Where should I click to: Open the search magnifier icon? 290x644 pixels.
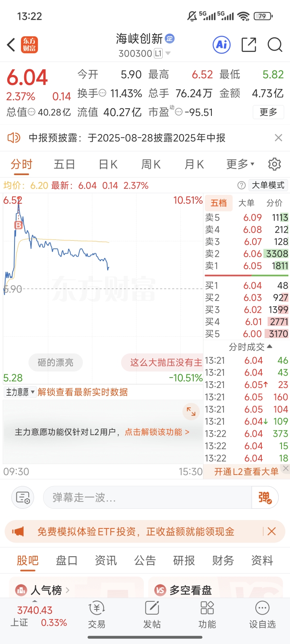(275, 45)
